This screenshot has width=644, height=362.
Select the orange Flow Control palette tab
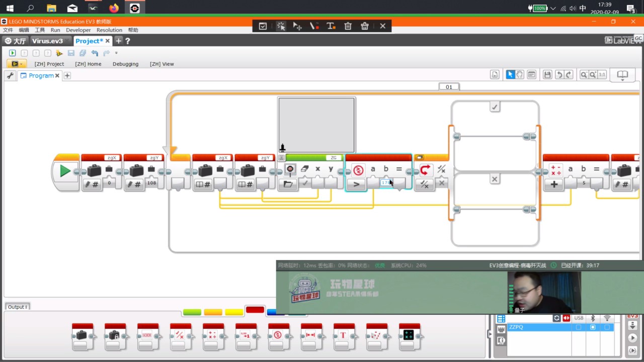pyautogui.click(x=213, y=312)
